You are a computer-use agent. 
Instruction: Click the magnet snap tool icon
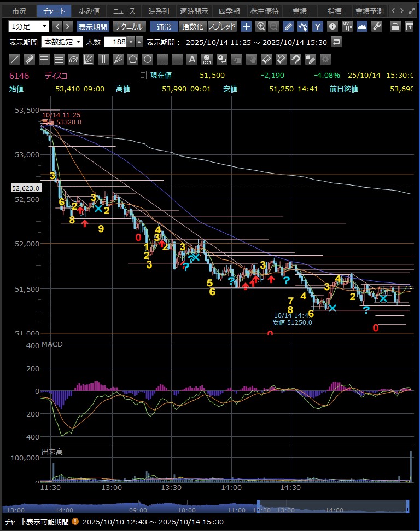pyautogui.click(x=295, y=59)
